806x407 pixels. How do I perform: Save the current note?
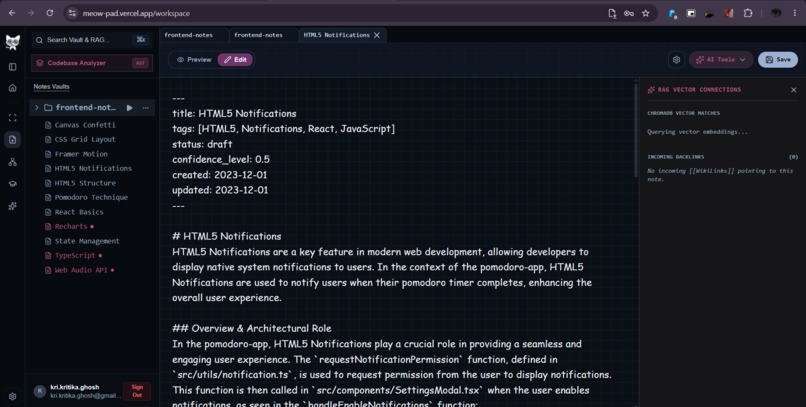[778, 60]
